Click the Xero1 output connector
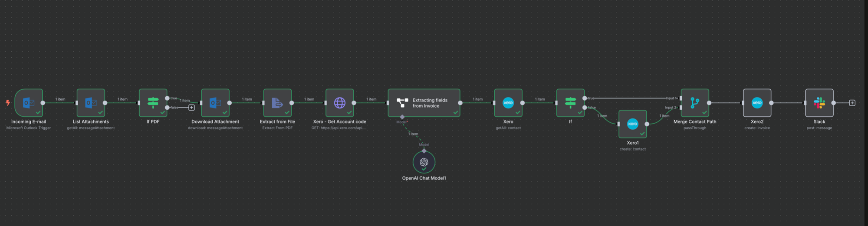 pyautogui.click(x=647, y=124)
